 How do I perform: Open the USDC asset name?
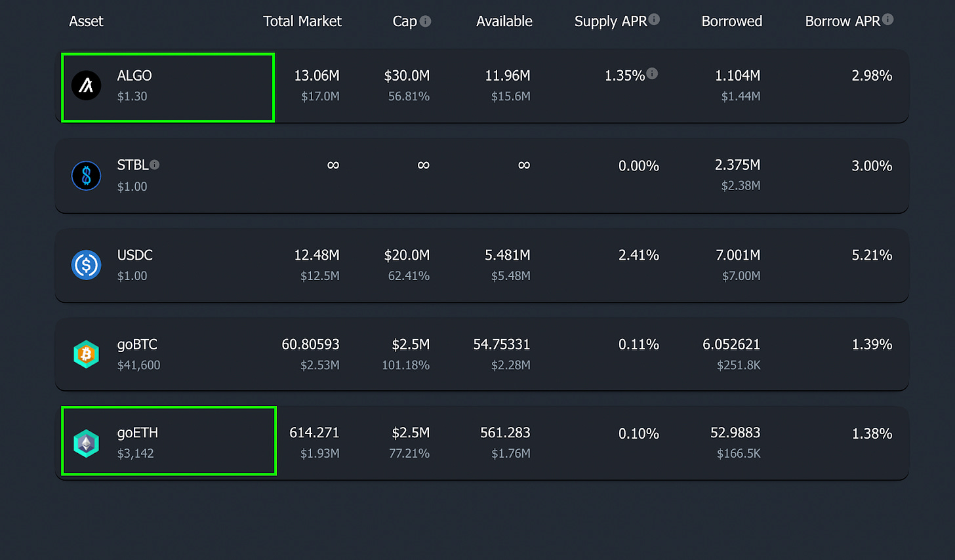pyautogui.click(x=134, y=255)
